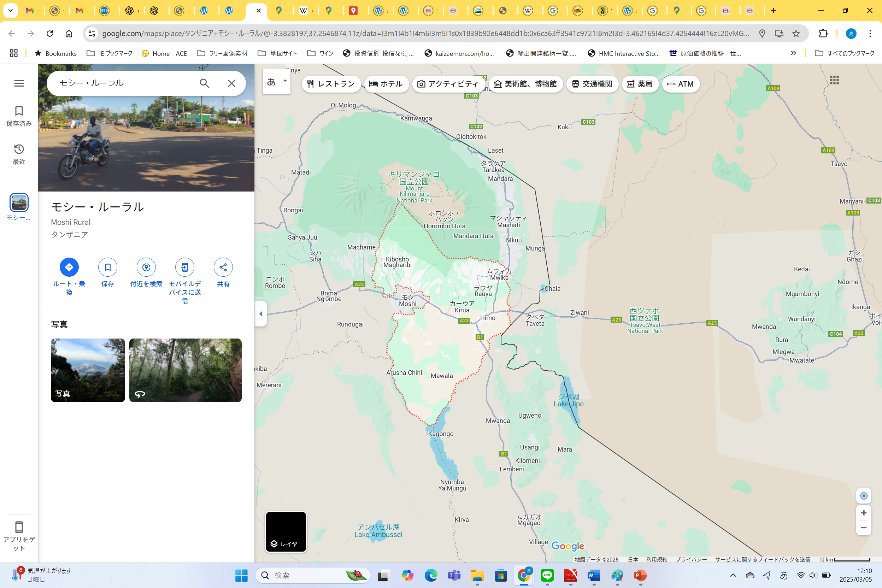Open the tab search dropdown arrow
This screenshot has width=882, height=588.
coord(11,11)
